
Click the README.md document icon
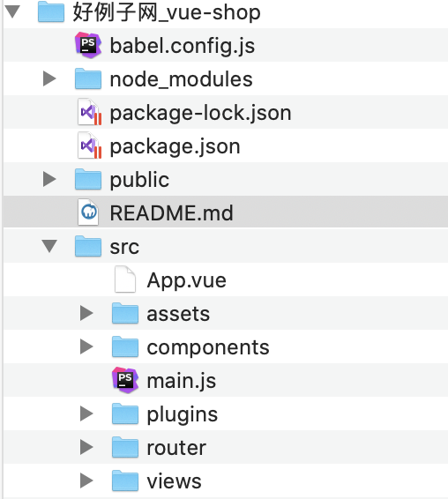pyautogui.click(x=88, y=212)
